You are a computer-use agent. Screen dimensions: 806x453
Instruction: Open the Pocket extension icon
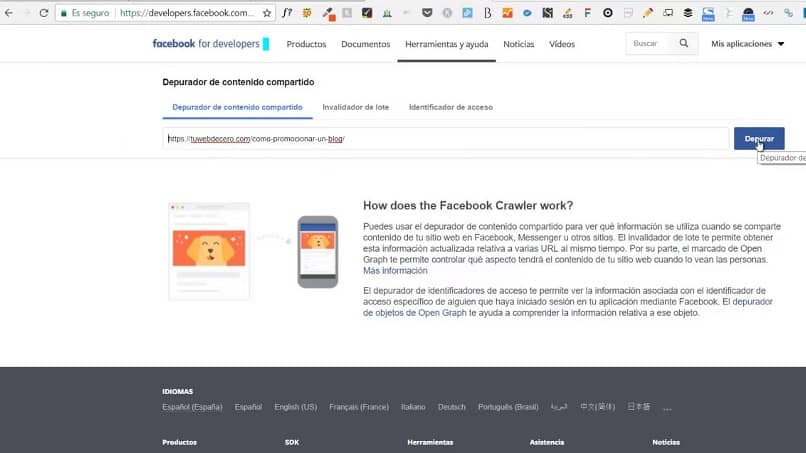point(427,13)
